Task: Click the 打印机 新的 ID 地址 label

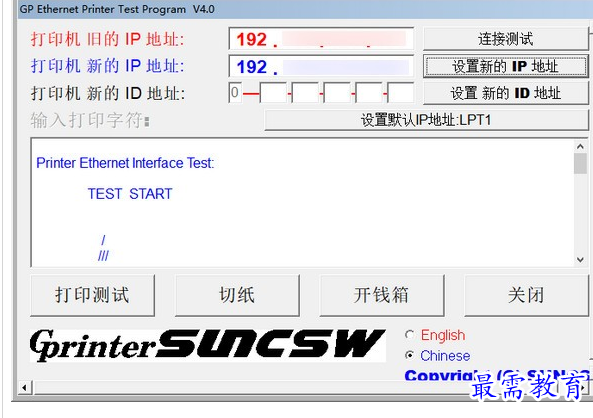Action: [108, 93]
